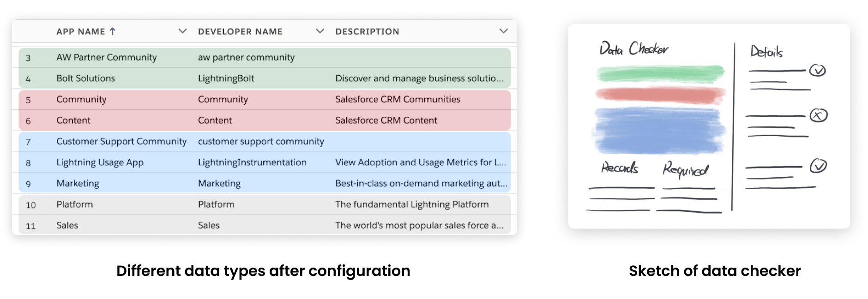Screen dimensions: 868x299
Task: Click row number 6
Action: [28, 121]
